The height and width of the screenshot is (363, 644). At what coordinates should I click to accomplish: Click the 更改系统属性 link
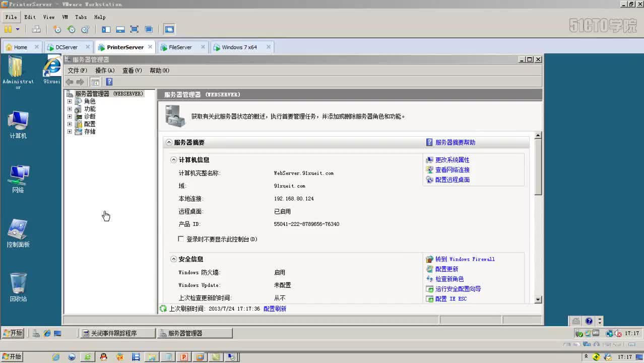click(x=452, y=160)
